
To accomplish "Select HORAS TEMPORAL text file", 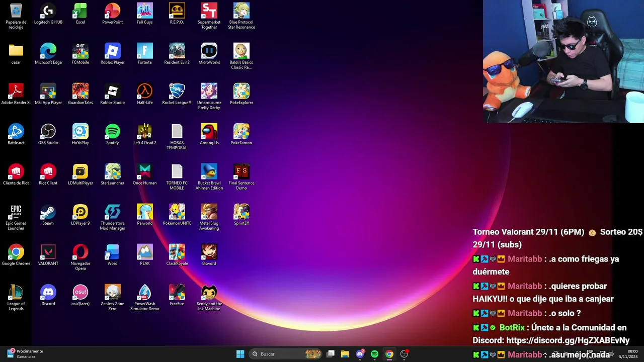I will click(177, 137).
